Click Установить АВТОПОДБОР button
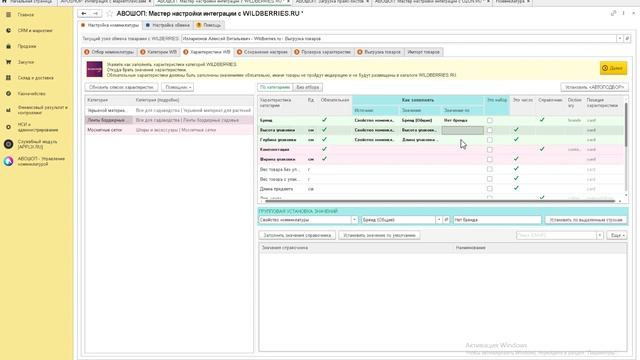The height and width of the screenshot is (360, 640). 594,87
